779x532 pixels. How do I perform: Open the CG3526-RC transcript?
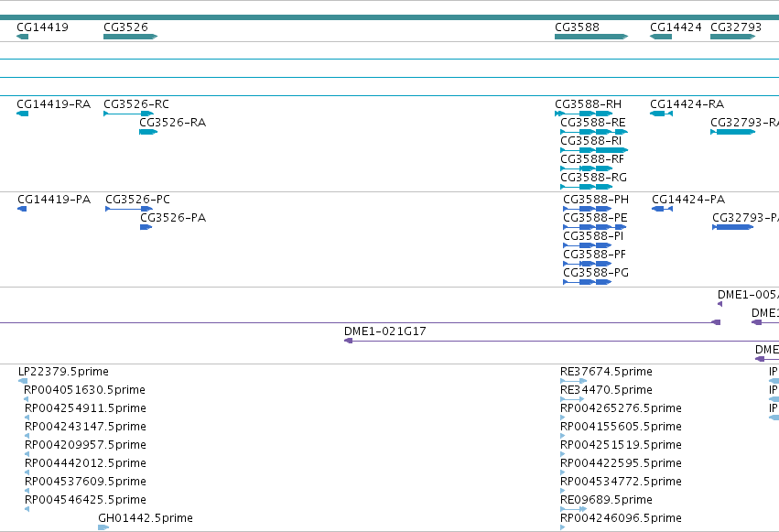click(136, 104)
